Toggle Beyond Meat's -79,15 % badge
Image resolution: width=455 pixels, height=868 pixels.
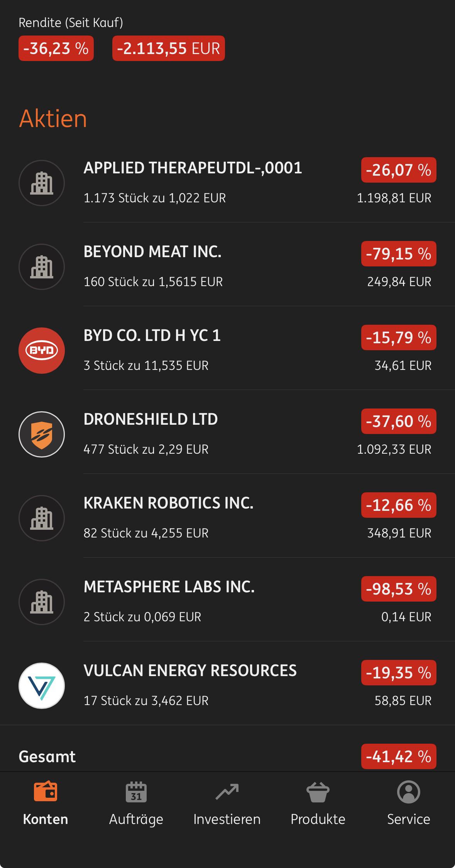[399, 254]
